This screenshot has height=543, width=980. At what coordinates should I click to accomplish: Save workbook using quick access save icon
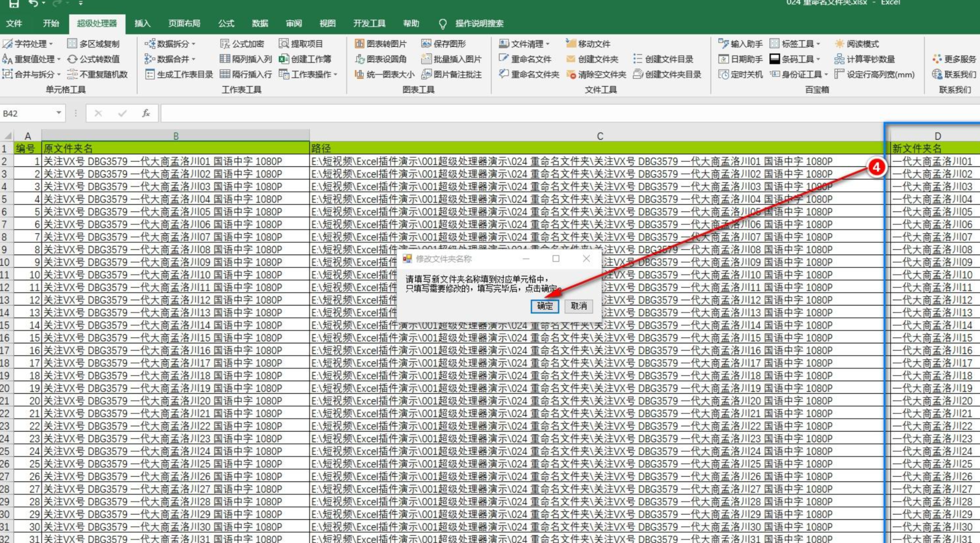(x=14, y=4)
